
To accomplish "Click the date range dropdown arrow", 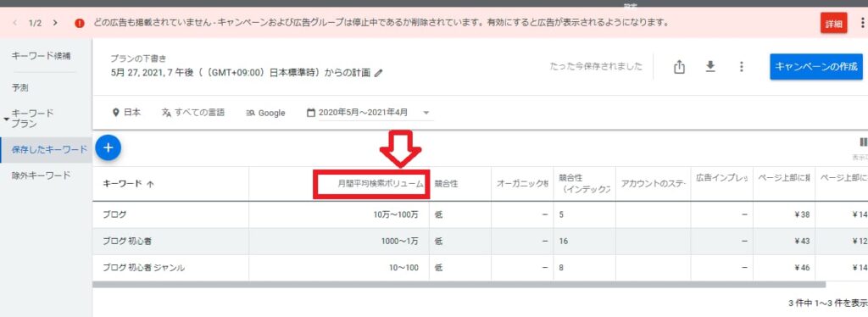I will click(x=426, y=112).
